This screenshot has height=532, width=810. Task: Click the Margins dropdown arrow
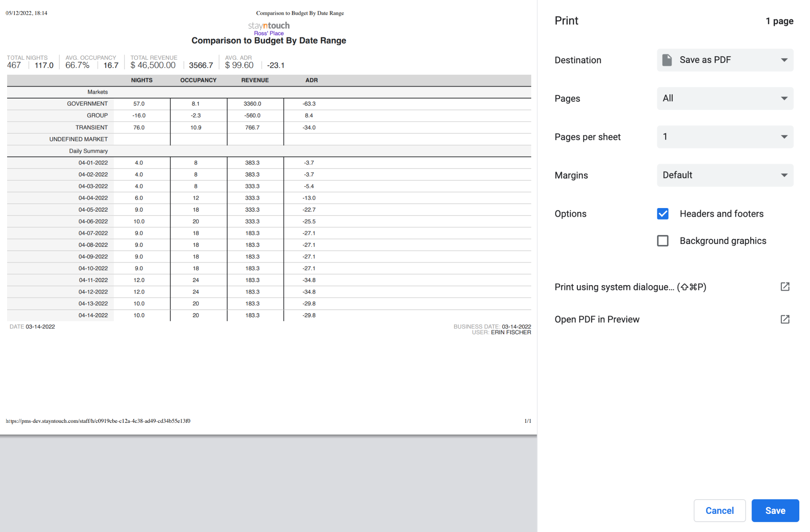[784, 175]
